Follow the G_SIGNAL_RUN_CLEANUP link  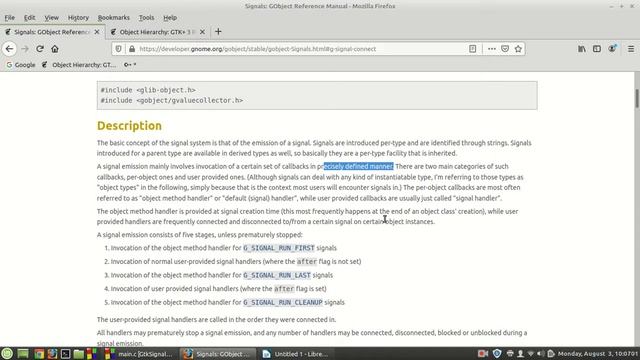pyautogui.click(x=283, y=302)
